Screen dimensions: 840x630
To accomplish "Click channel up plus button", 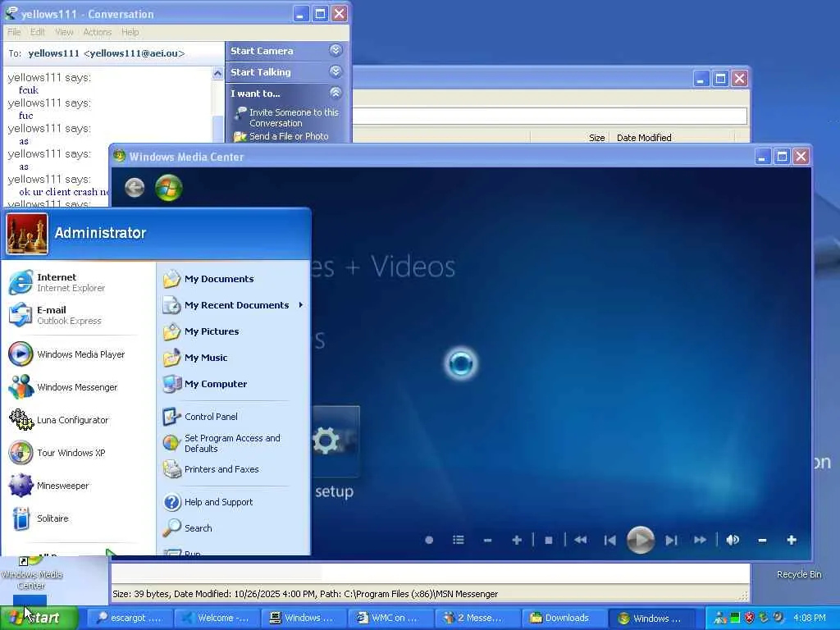I will [517, 540].
